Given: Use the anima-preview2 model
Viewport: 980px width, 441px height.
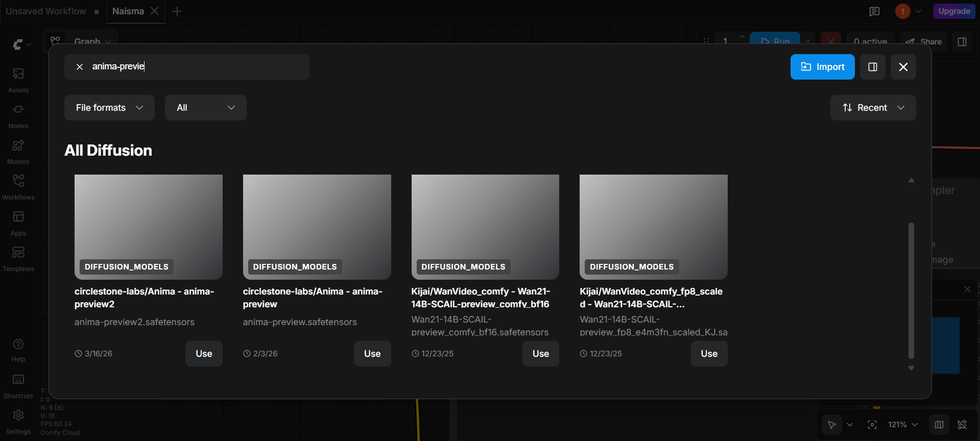Looking at the screenshot, I should tap(204, 354).
